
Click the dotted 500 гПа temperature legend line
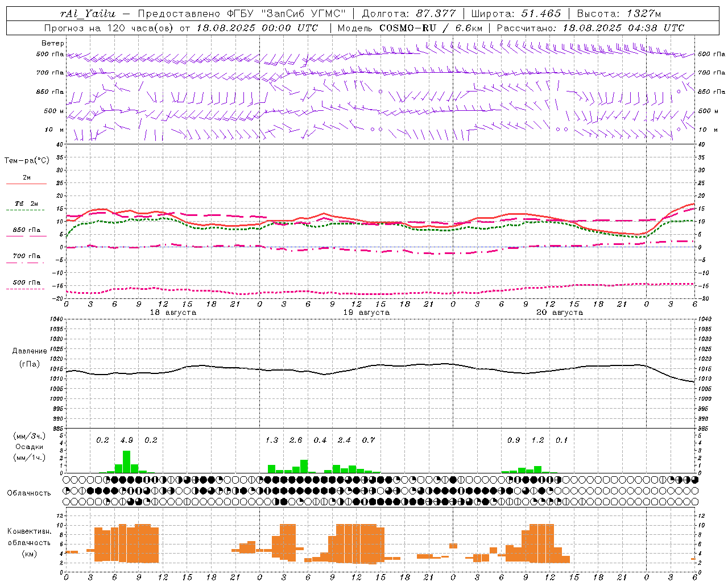tap(26, 289)
